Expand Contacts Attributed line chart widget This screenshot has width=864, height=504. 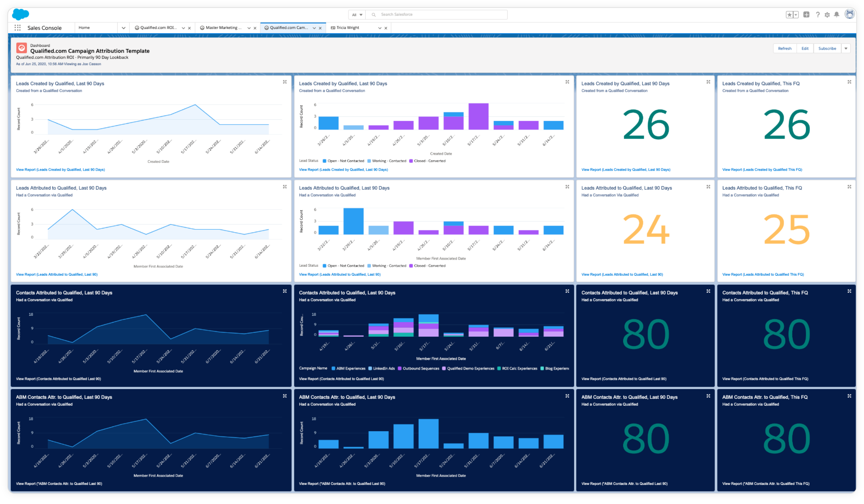point(285,291)
